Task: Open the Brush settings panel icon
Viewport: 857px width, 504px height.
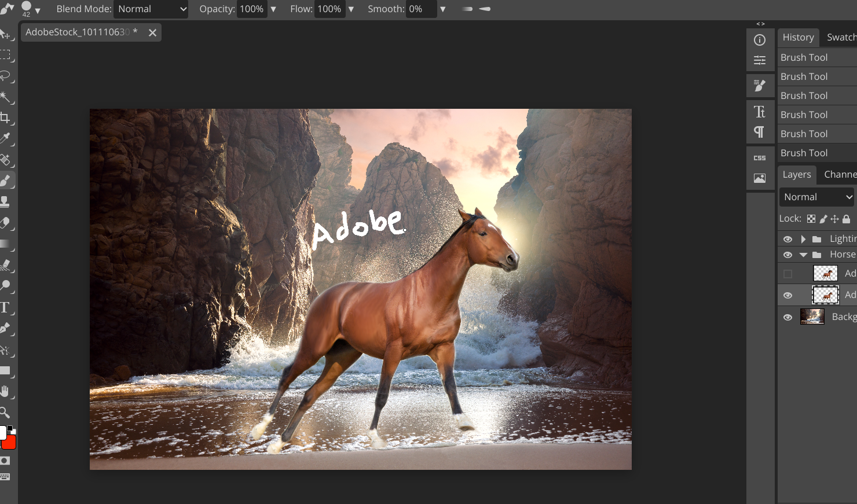Action: tap(760, 86)
